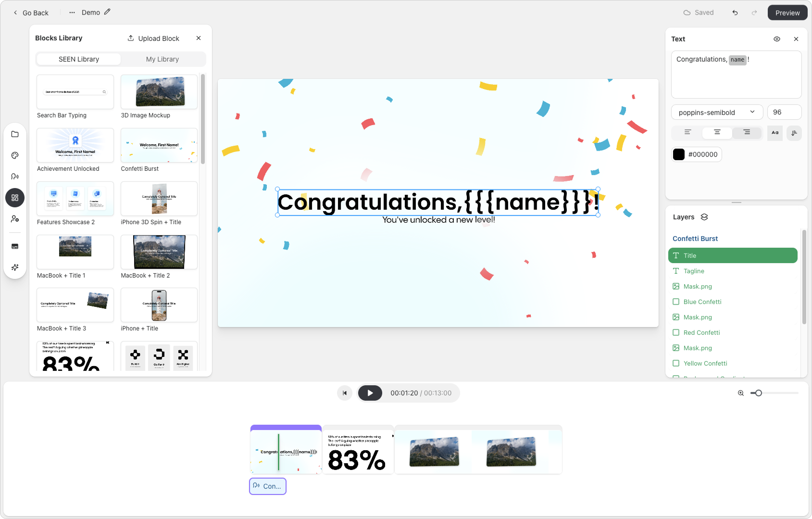The width and height of the screenshot is (812, 519).
Task: Open the folder icon in left sidebar
Action: click(x=15, y=134)
